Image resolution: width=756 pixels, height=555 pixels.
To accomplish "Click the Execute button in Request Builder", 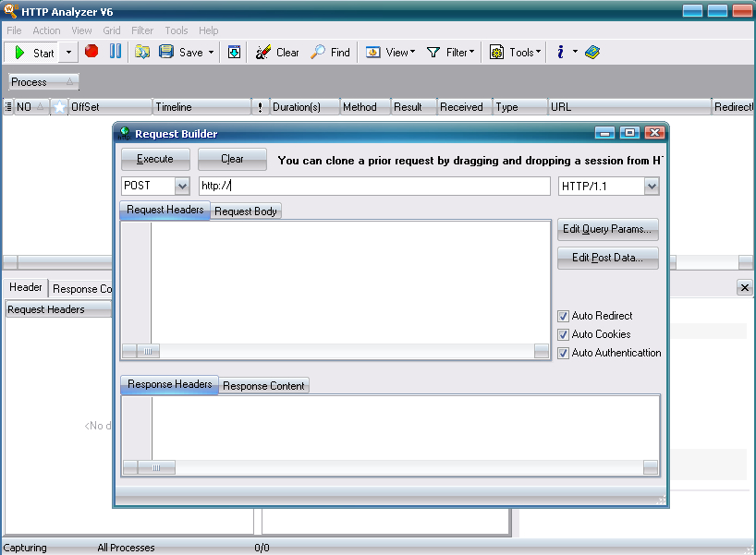I will tap(155, 159).
